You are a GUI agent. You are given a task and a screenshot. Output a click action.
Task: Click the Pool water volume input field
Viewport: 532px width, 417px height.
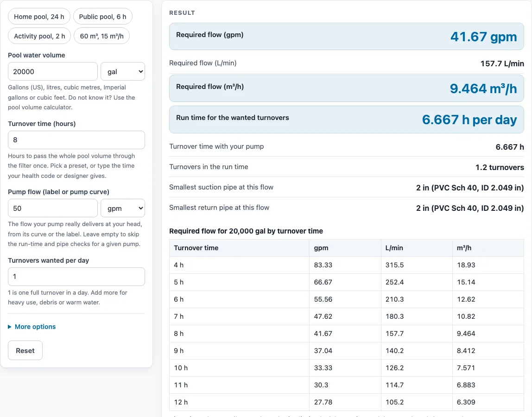point(52,72)
